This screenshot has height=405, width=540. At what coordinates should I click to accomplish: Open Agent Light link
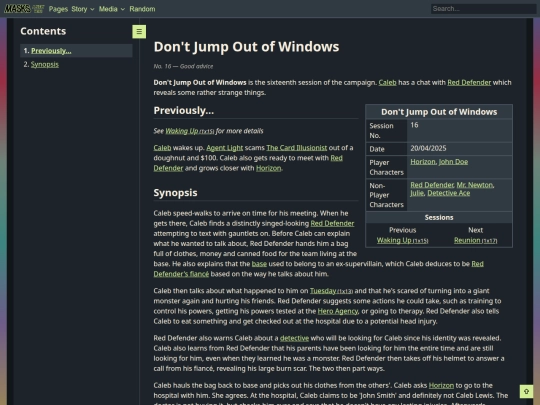point(225,148)
